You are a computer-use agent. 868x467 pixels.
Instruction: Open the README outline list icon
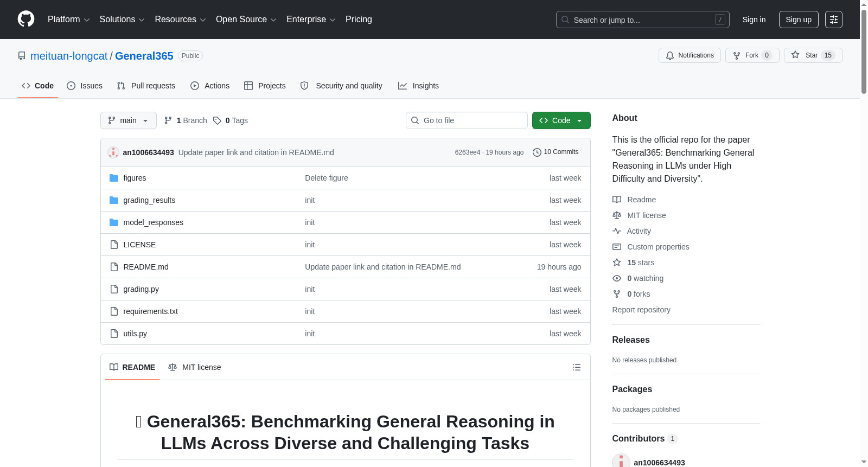coord(577,367)
